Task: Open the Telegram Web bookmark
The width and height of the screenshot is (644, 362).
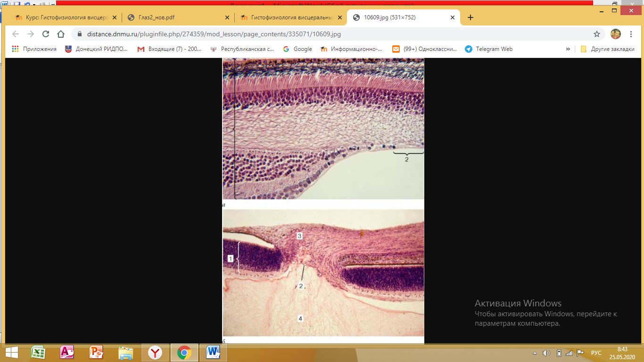Action: click(489, 49)
